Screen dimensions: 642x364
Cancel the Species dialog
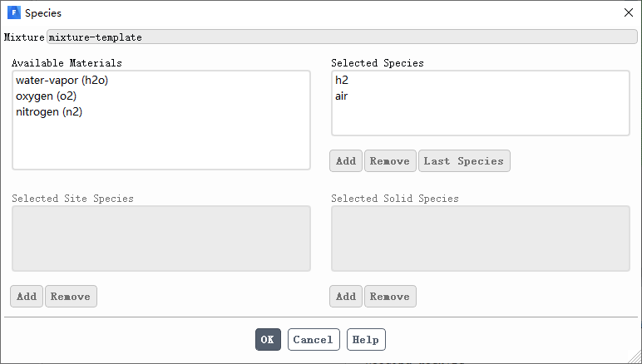pos(314,340)
